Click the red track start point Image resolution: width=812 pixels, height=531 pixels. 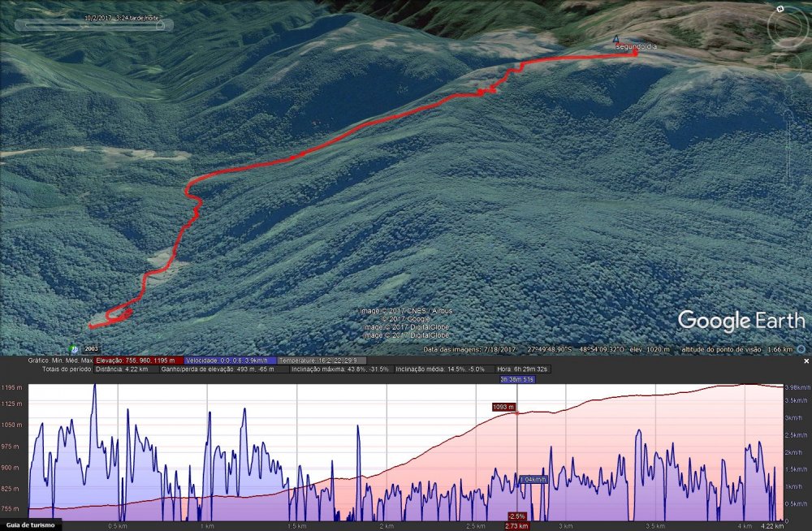[91, 326]
